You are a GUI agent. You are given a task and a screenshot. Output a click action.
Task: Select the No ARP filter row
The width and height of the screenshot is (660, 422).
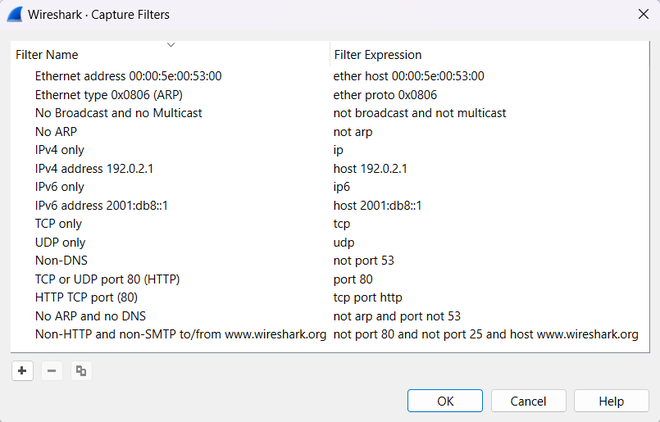point(56,131)
